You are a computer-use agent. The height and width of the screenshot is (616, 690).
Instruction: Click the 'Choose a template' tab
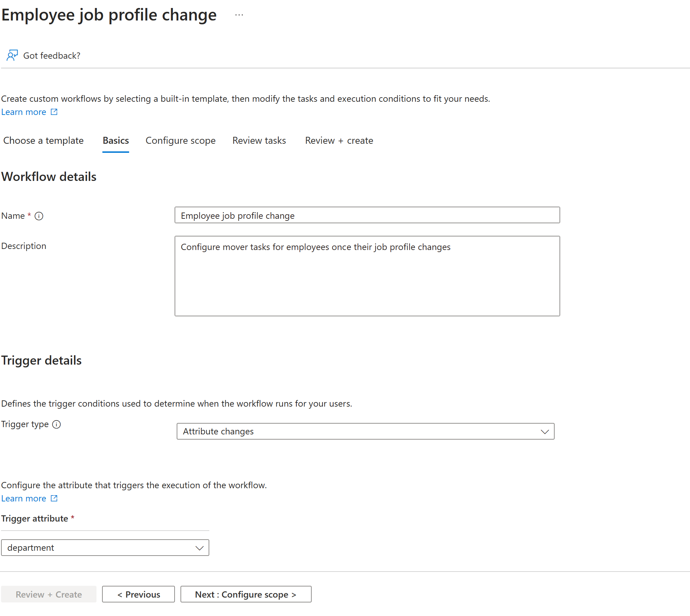pyautogui.click(x=43, y=140)
